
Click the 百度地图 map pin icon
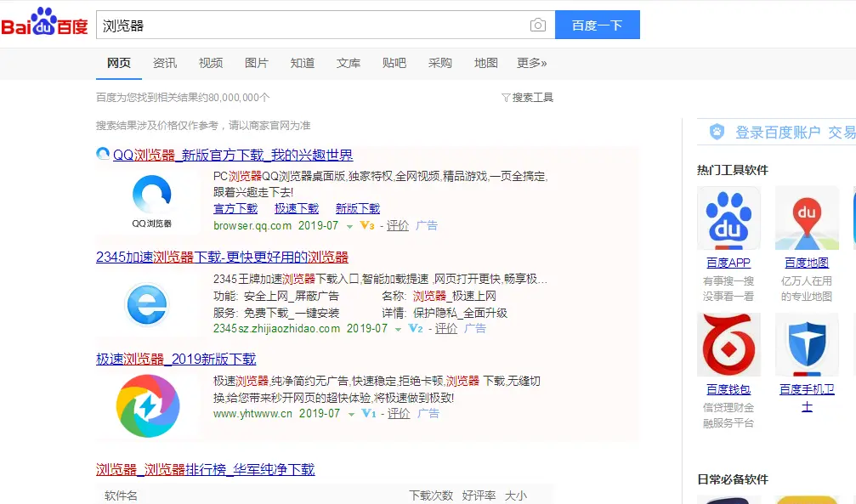click(807, 218)
